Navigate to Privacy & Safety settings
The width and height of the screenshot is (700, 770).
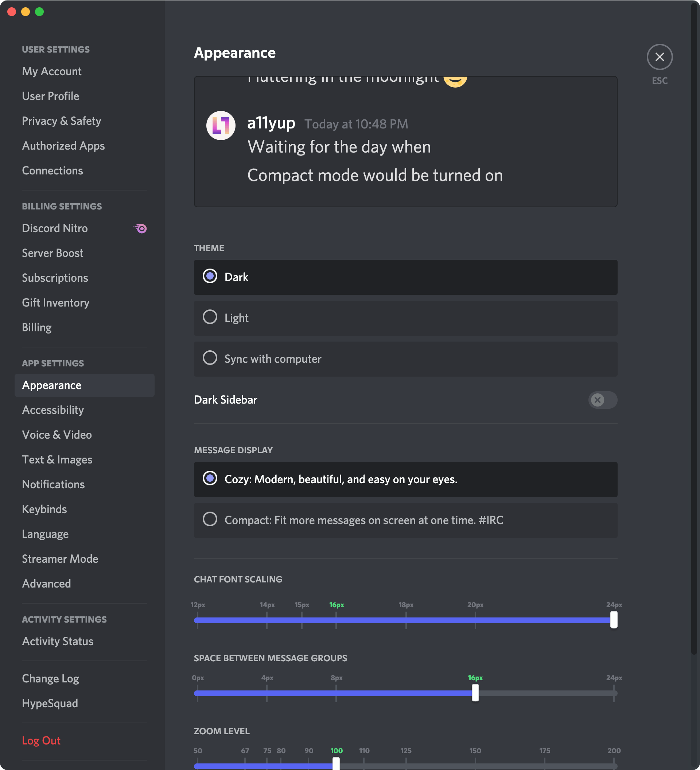(62, 121)
